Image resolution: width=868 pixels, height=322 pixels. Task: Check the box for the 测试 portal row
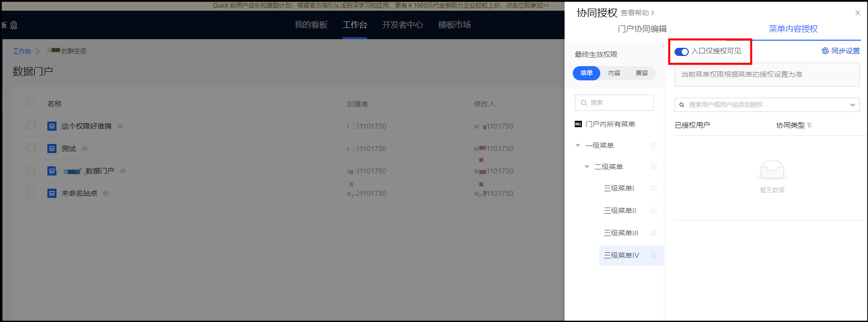(x=31, y=148)
